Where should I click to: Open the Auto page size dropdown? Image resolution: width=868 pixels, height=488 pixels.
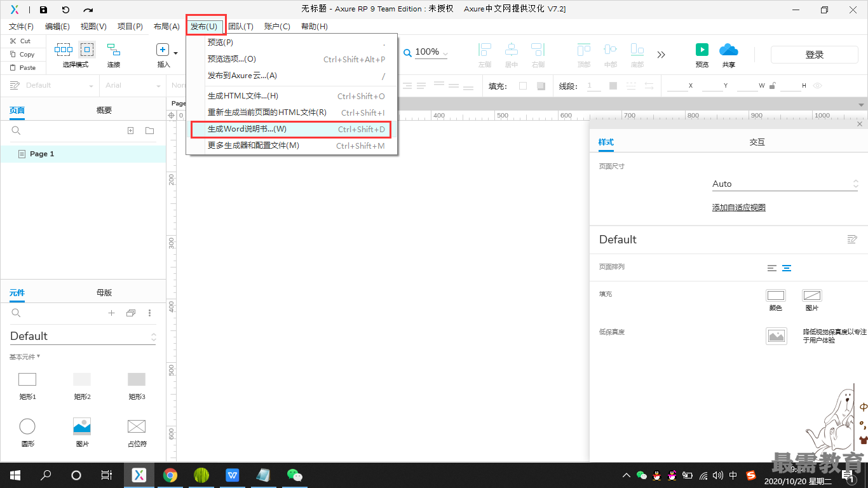point(785,184)
